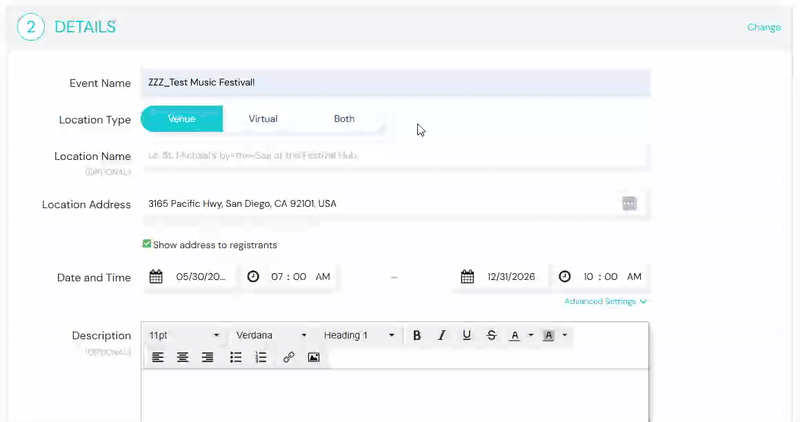Click the start time minutes 00

tap(300, 277)
